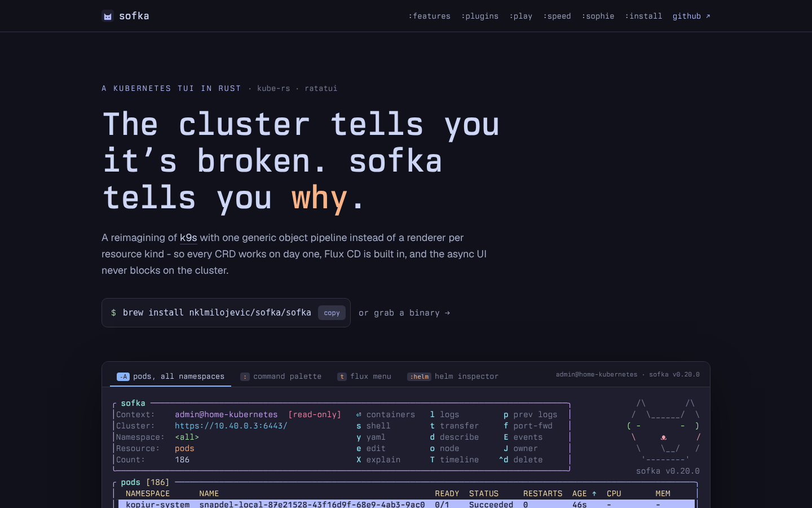Switch to the command palette tab
Screen dimensions: 812x508
pos(281,376)
